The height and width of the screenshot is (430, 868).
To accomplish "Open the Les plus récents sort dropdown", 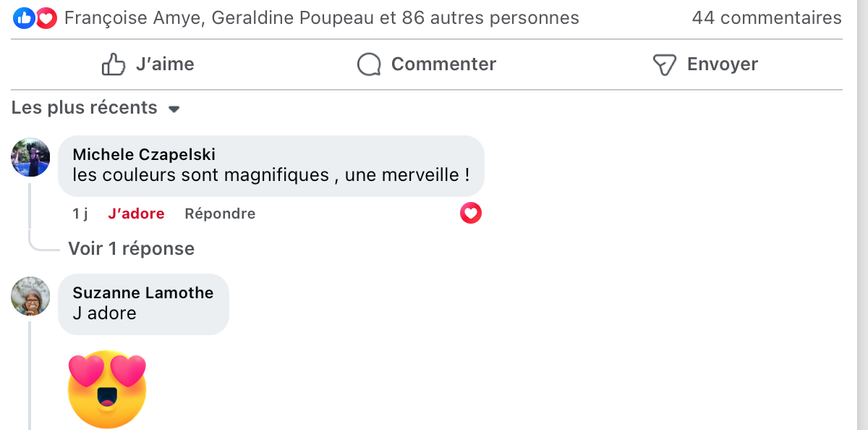I will click(85, 108).
